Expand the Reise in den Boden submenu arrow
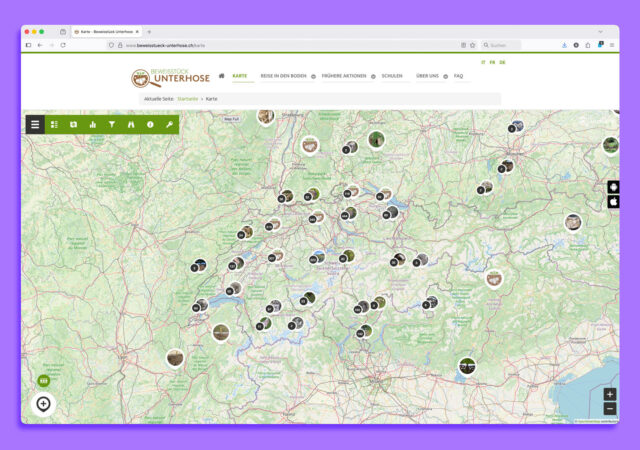 pyautogui.click(x=313, y=76)
